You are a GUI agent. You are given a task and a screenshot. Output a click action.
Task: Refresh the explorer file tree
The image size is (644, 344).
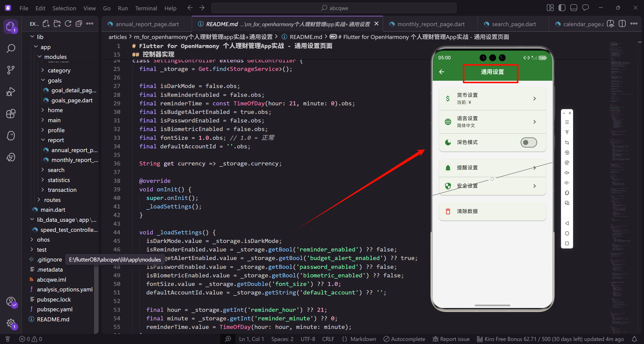coord(68,24)
